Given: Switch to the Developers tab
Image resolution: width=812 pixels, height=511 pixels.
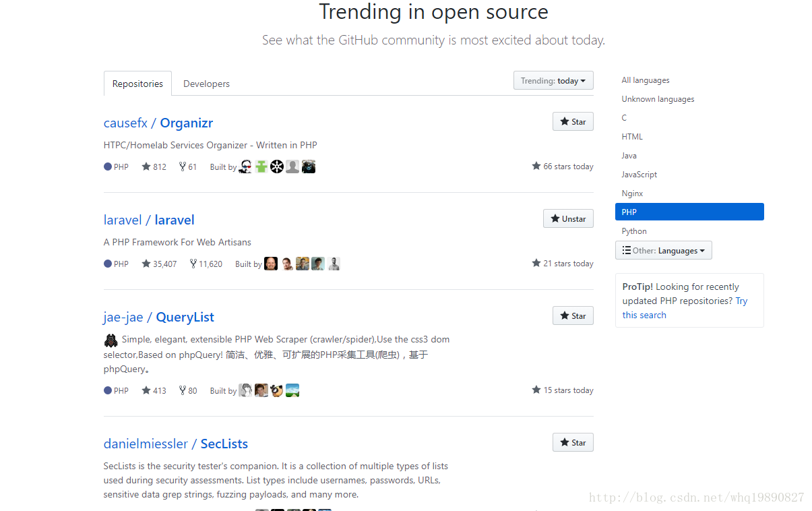Looking at the screenshot, I should [206, 84].
